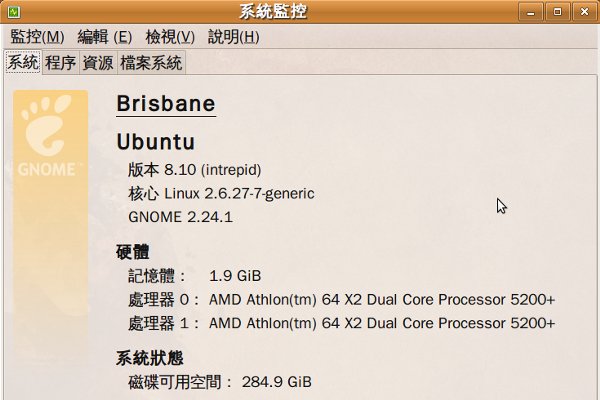Click the disk space value 284.9 GiB
This screenshot has height=400, width=600.
(x=277, y=382)
